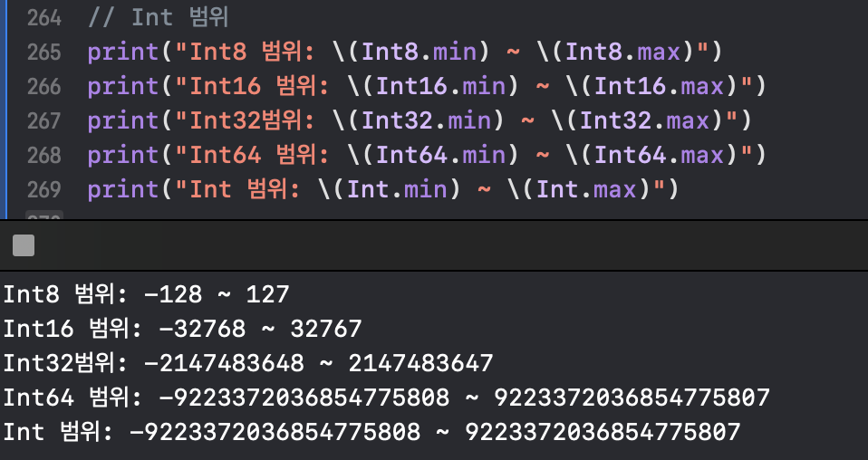
Task: Click the "Int16 범위:" label in console
Action: (73, 329)
